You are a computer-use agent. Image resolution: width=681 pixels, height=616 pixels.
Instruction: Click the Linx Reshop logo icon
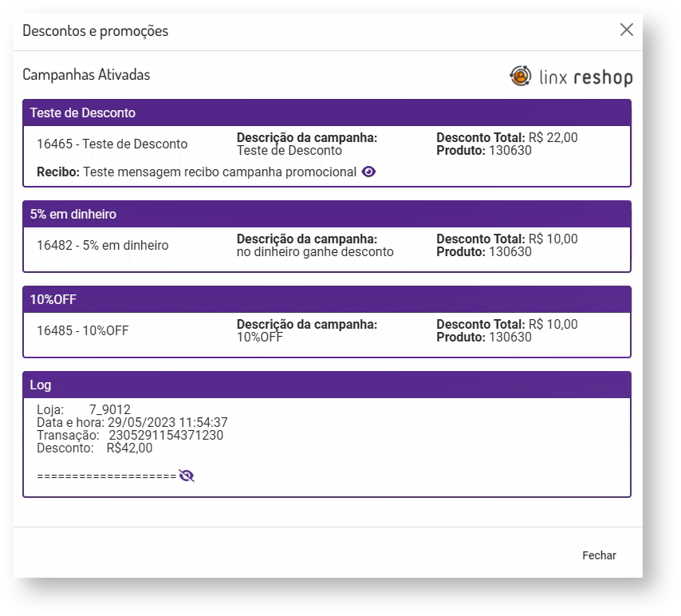tap(521, 76)
